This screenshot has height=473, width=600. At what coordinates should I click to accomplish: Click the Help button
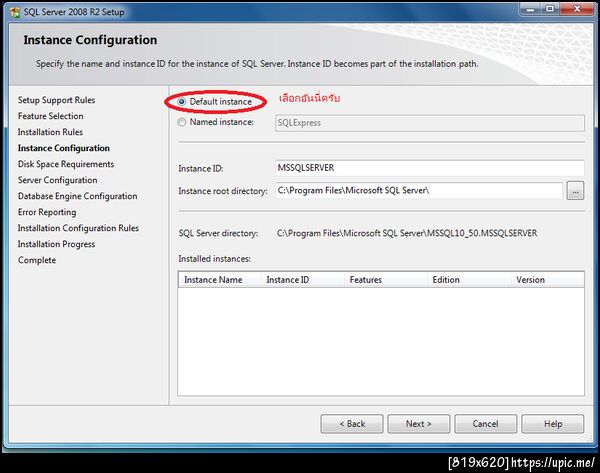(553, 424)
